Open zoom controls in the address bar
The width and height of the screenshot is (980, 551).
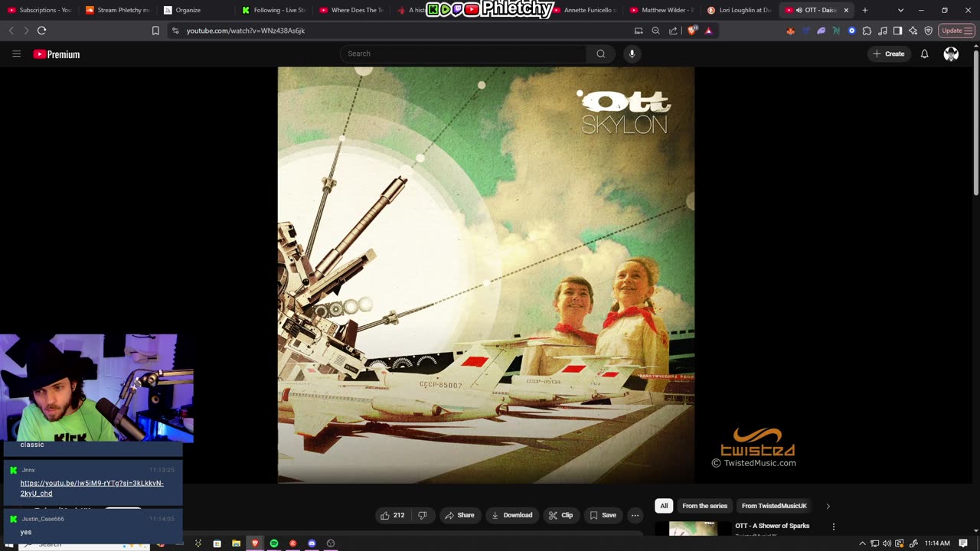coord(655,31)
